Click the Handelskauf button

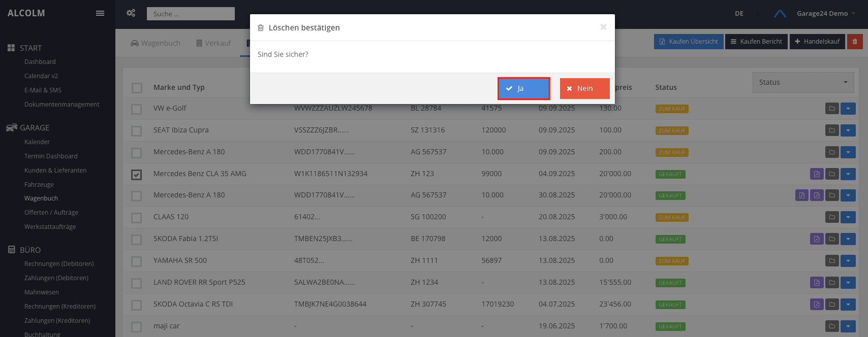[x=817, y=42]
